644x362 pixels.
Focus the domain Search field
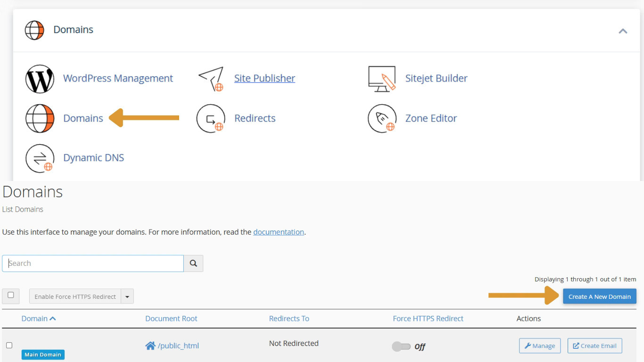pos(93,263)
